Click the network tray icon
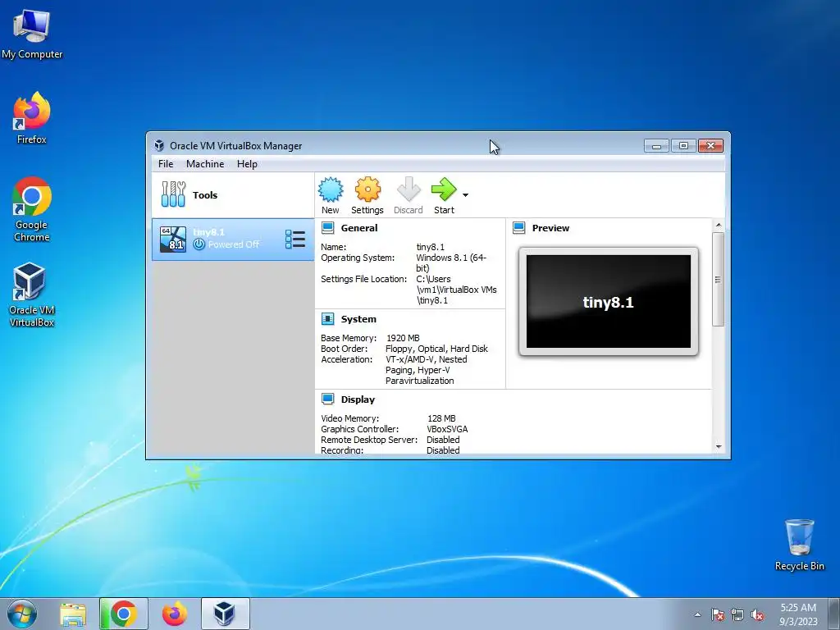The height and width of the screenshot is (630, 840). (737, 614)
